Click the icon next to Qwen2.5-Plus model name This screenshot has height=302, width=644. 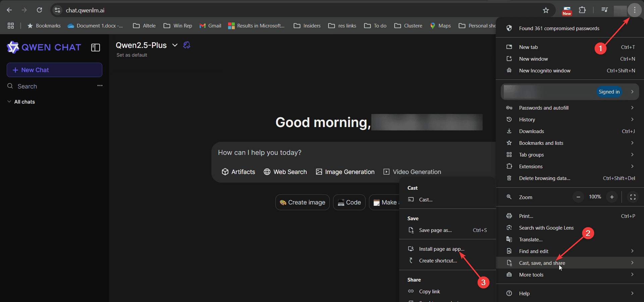[187, 45]
